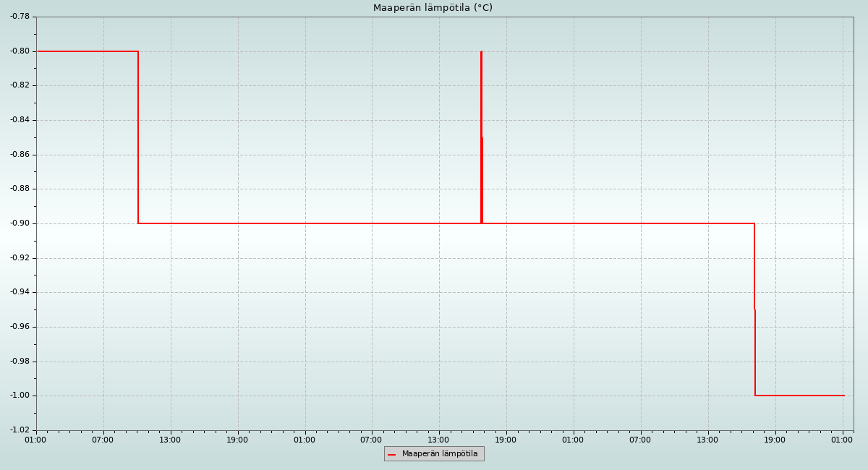Click the rightmost 01:00 x-axis label

(842, 440)
